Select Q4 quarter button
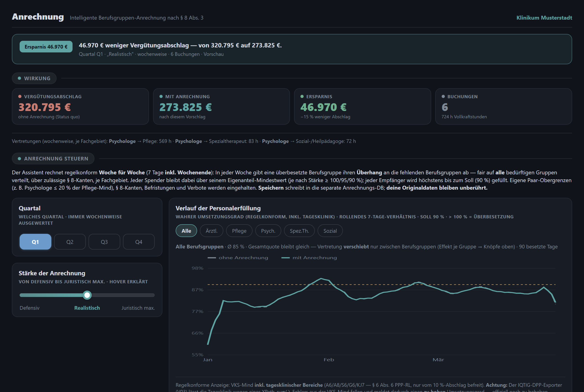 [x=139, y=242]
